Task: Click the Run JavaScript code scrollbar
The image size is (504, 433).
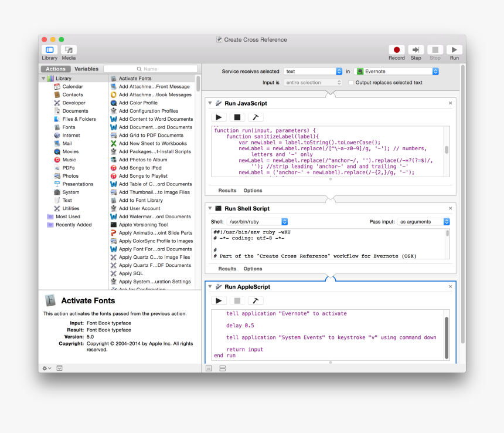Action: [447, 150]
